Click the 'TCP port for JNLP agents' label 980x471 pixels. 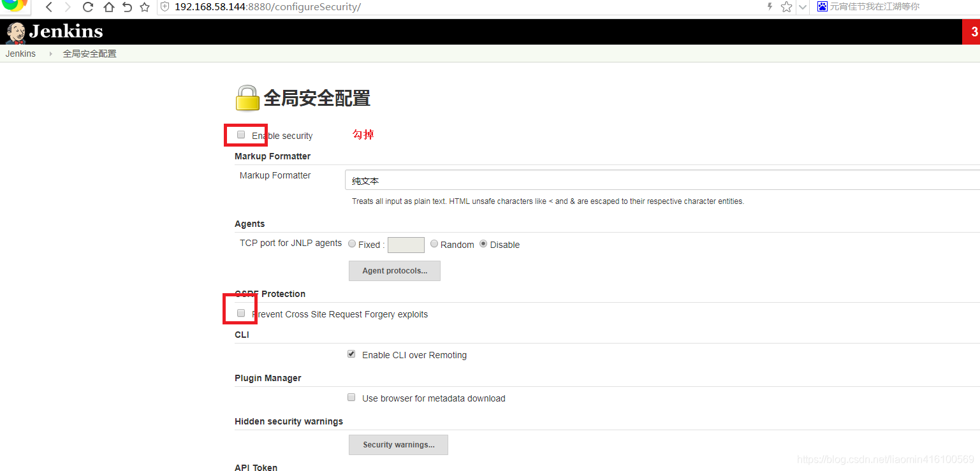pyautogui.click(x=291, y=243)
